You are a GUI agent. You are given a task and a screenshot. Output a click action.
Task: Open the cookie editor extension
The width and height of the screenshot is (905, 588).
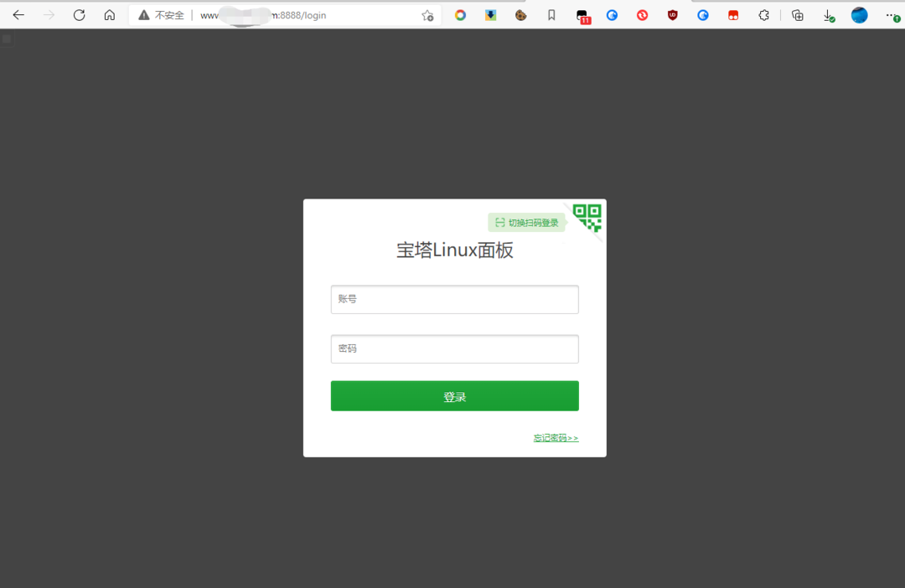tap(520, 16)
